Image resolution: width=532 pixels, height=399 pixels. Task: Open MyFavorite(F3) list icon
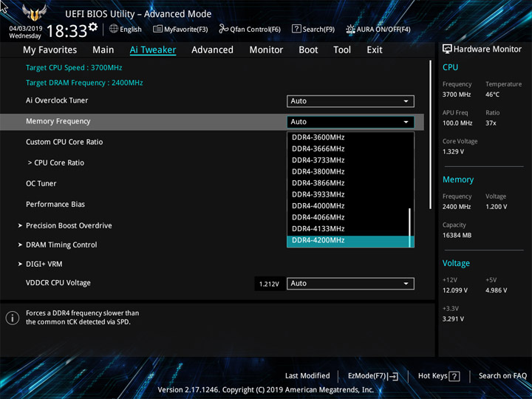pyautogui.click(x=157, y=29)
